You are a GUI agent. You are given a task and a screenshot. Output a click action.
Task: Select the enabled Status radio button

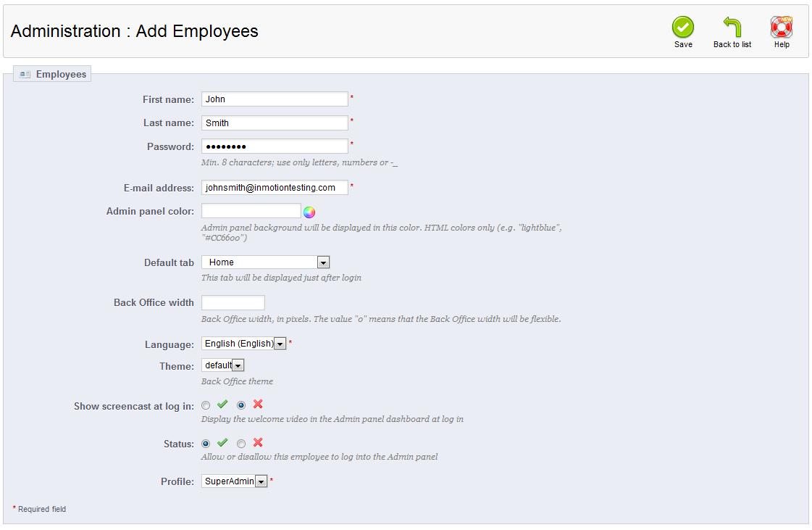[x=206, y=444]
